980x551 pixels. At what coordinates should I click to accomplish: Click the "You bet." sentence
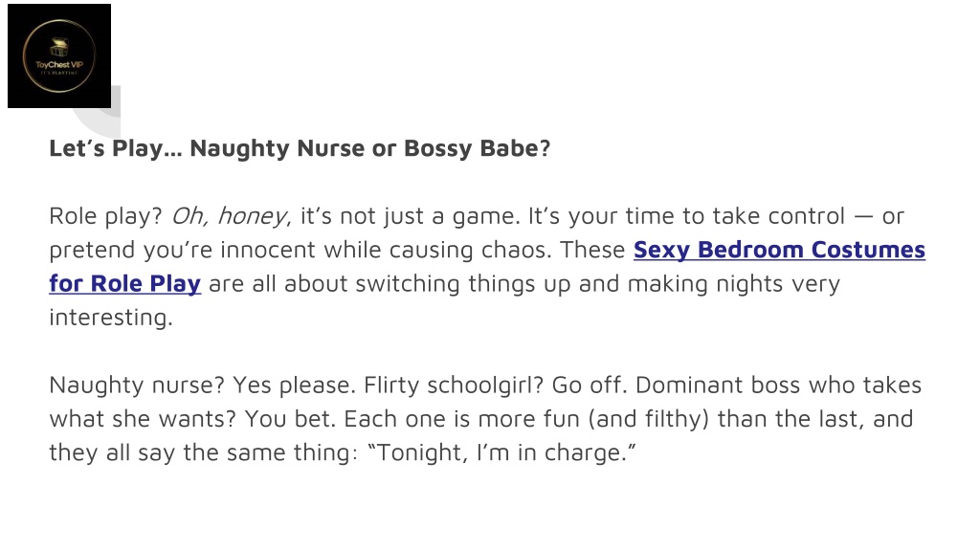pyautogui.click(x=289, y=419)
